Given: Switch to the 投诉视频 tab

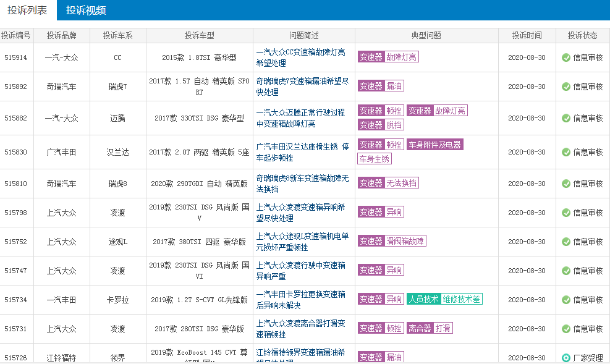Looking at the screenshot, I should point(86,11).
